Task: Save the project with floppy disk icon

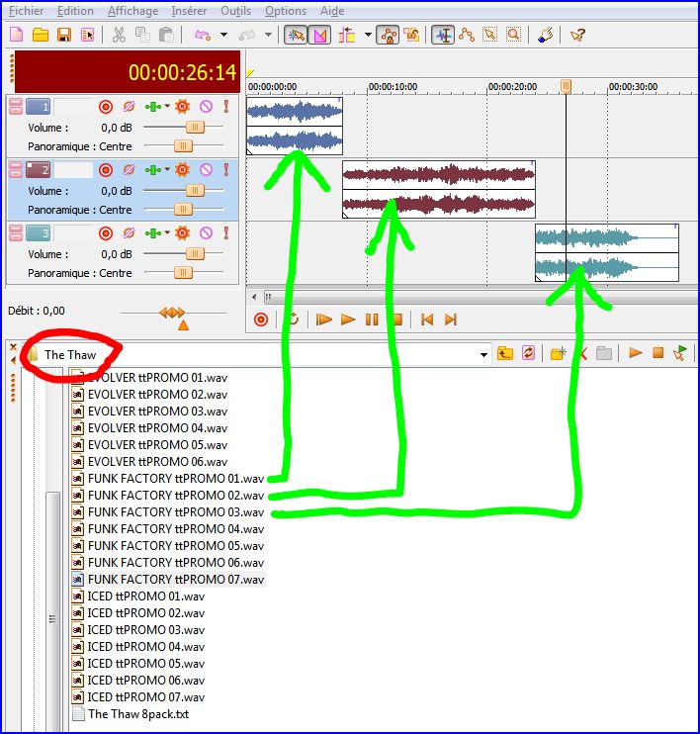Action: [64, 35]
